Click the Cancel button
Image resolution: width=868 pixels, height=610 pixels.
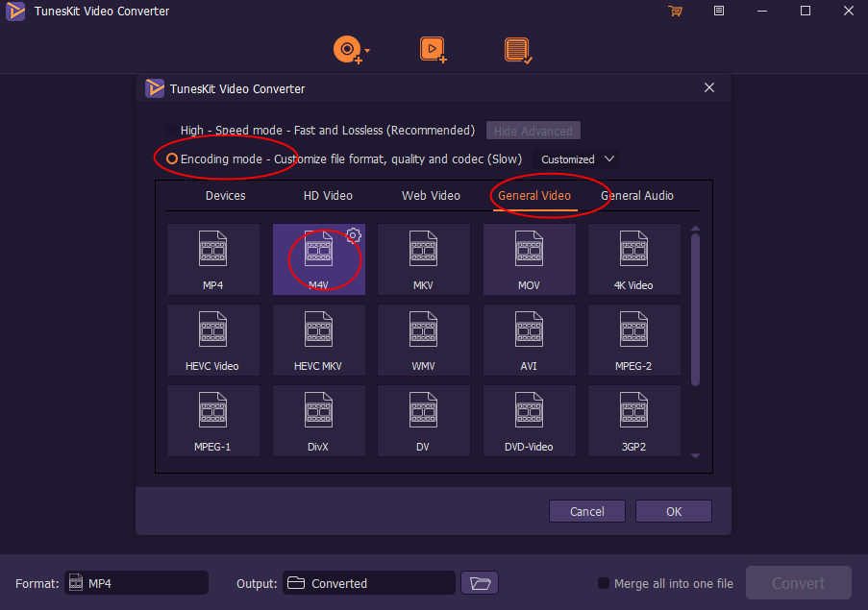586,511
